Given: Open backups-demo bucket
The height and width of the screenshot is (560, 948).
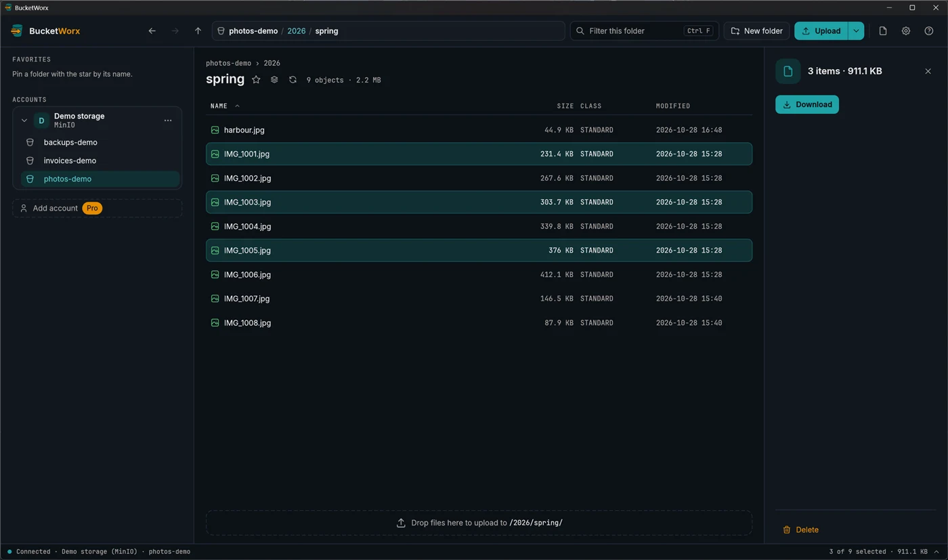Looking at the screenshot, I should pos(100,142).
